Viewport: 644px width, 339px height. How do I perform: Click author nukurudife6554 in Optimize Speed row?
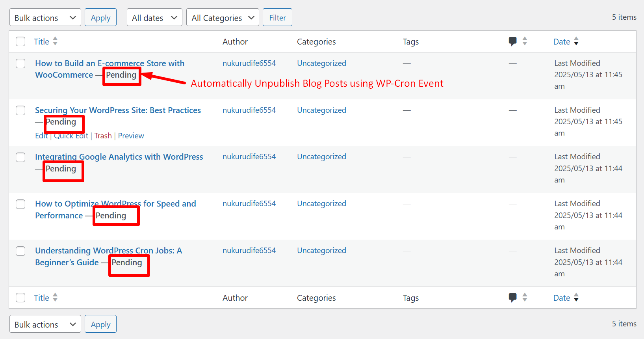pos(249,203)
